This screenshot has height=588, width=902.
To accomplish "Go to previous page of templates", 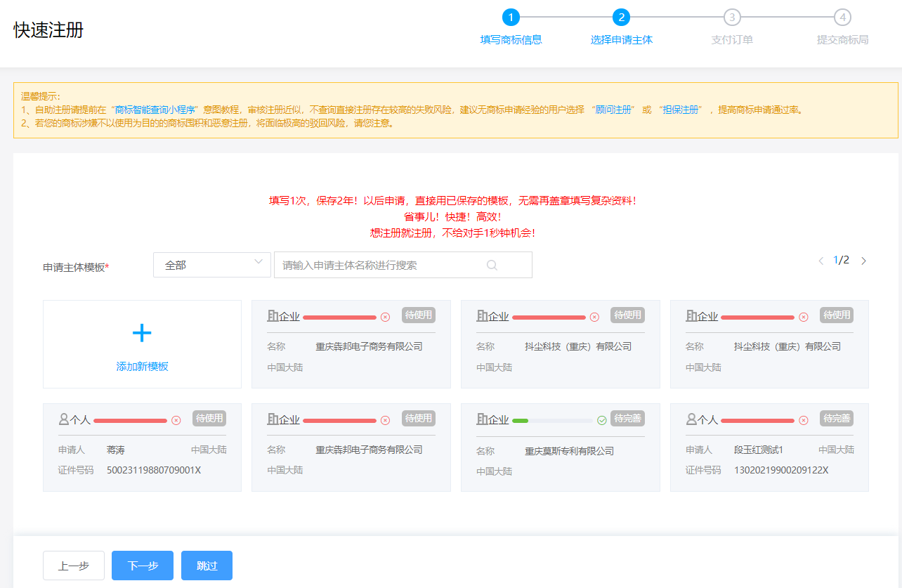I will (821, 261).
